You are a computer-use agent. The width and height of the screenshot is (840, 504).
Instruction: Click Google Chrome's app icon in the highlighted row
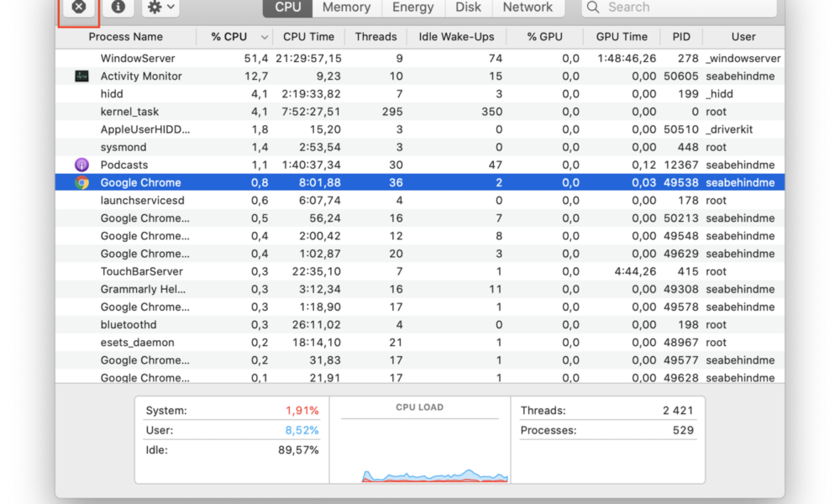click(81, 182)
